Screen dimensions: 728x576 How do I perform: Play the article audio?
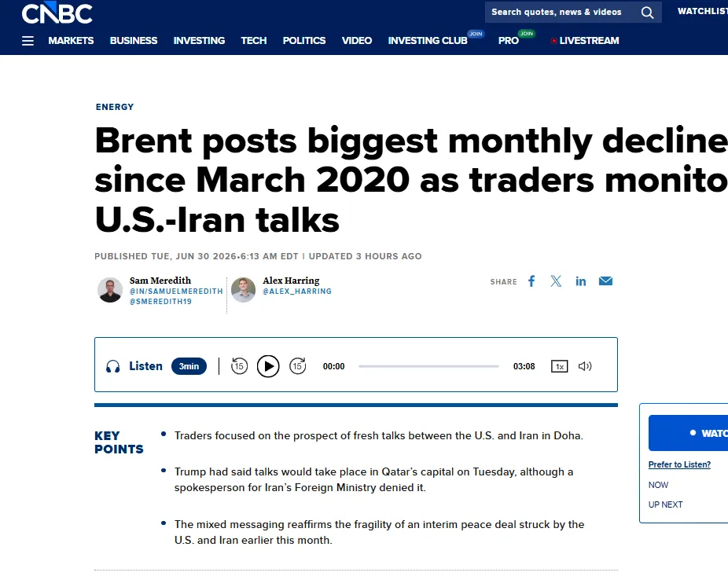click(268, 366)
